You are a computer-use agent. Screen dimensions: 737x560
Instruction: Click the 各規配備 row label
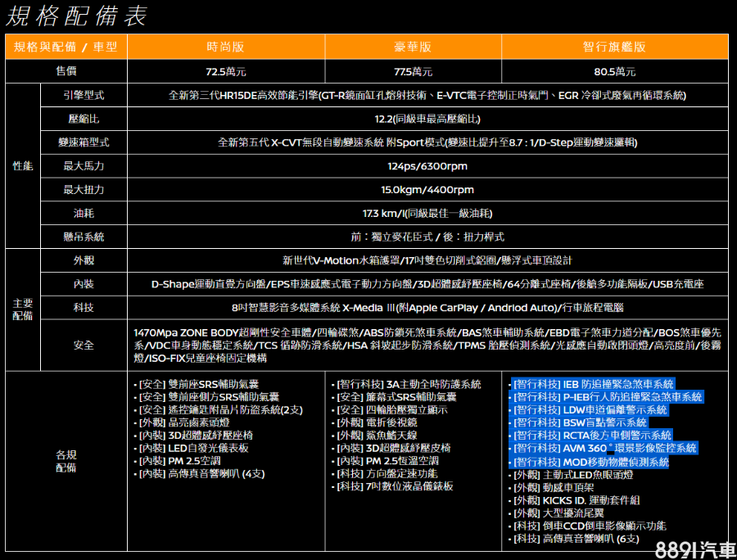(x=66, y=461)
